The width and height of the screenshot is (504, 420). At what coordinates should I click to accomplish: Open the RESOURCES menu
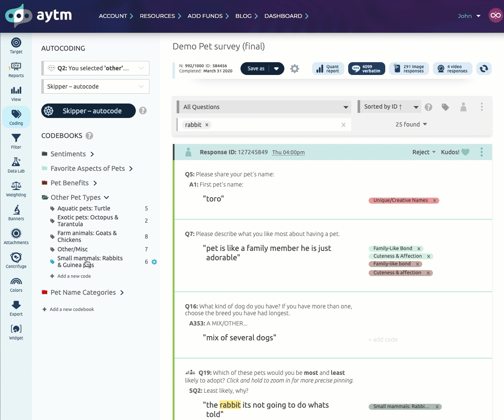click(160, 16)
